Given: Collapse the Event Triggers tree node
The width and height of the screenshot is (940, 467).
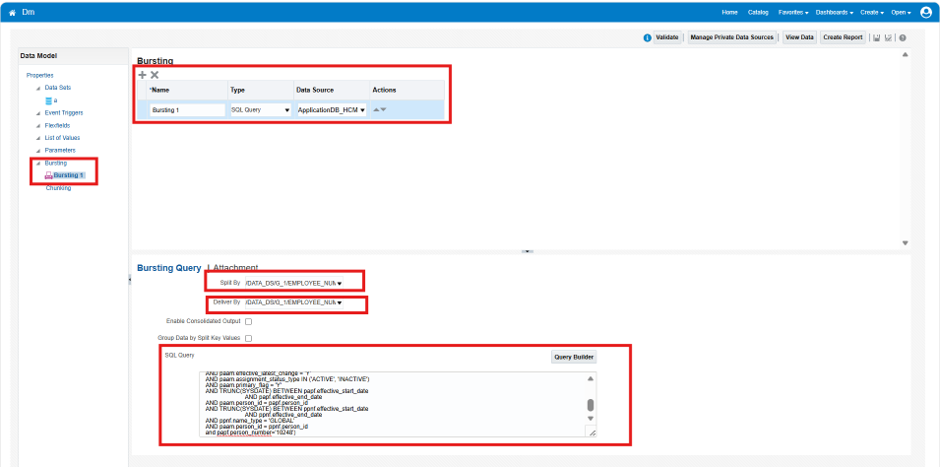Looking at the screenshot, I should coord(38,113).
